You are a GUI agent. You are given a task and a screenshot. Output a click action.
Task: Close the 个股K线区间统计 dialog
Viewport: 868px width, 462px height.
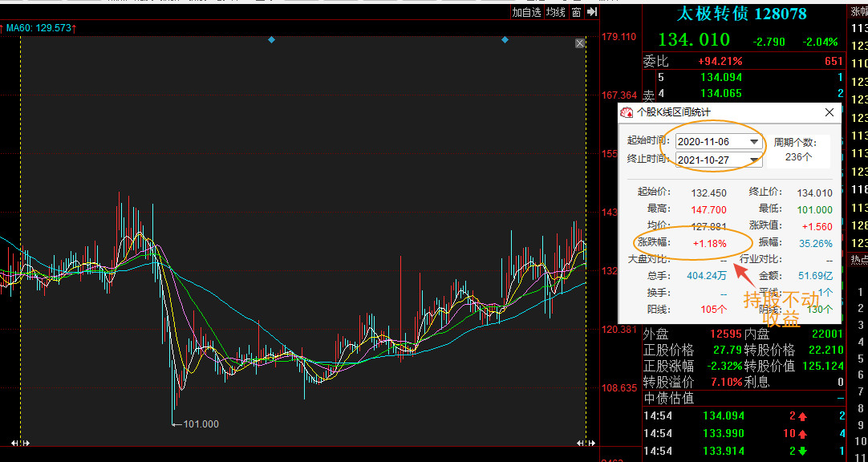point(829,113)
